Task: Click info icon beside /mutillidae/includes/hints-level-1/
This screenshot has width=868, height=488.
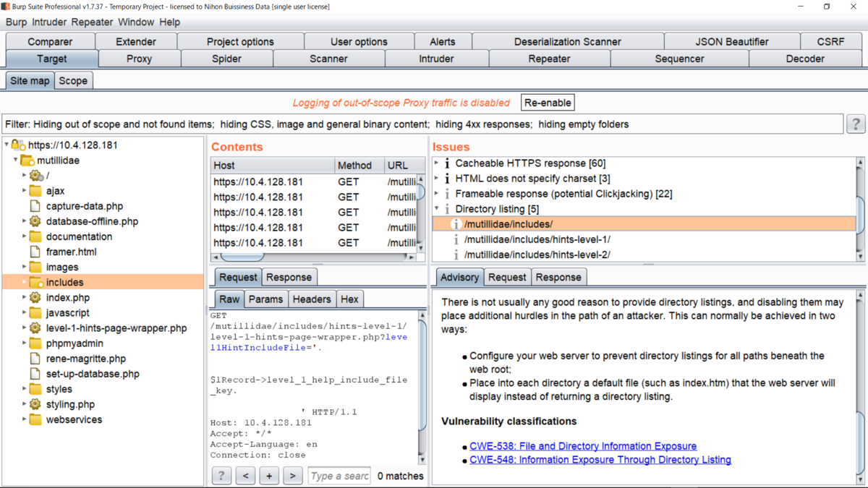Action: coord(456,239)
